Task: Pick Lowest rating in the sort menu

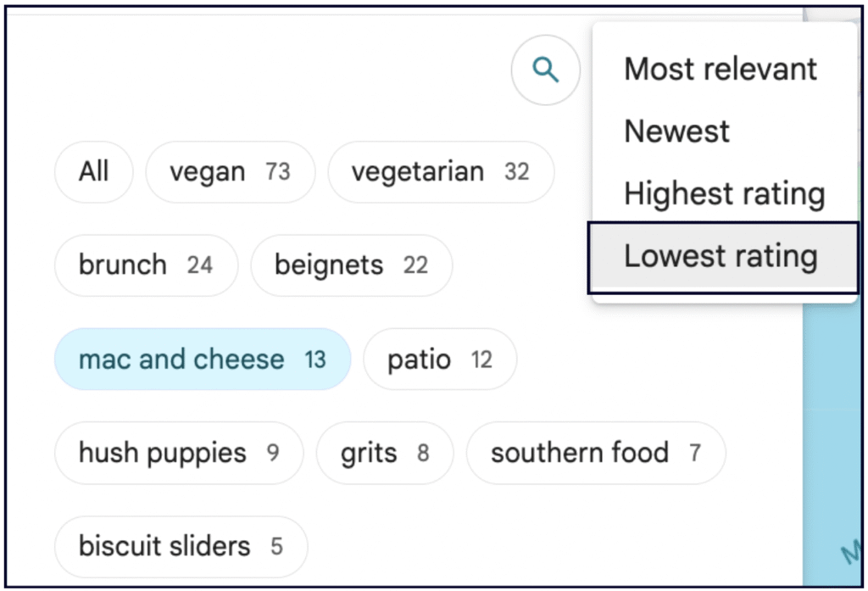Action: (x=721, y=256)
